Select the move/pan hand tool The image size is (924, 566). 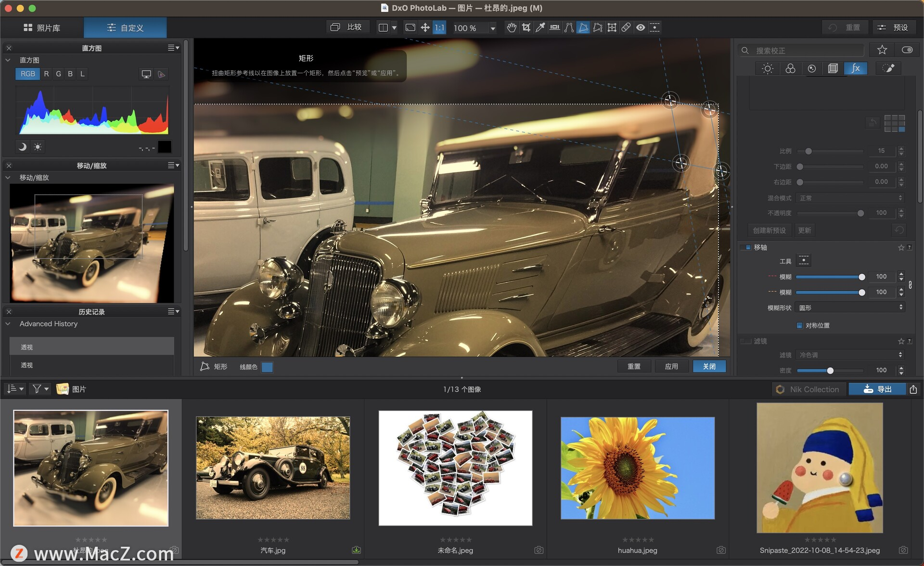click(511, 28)
